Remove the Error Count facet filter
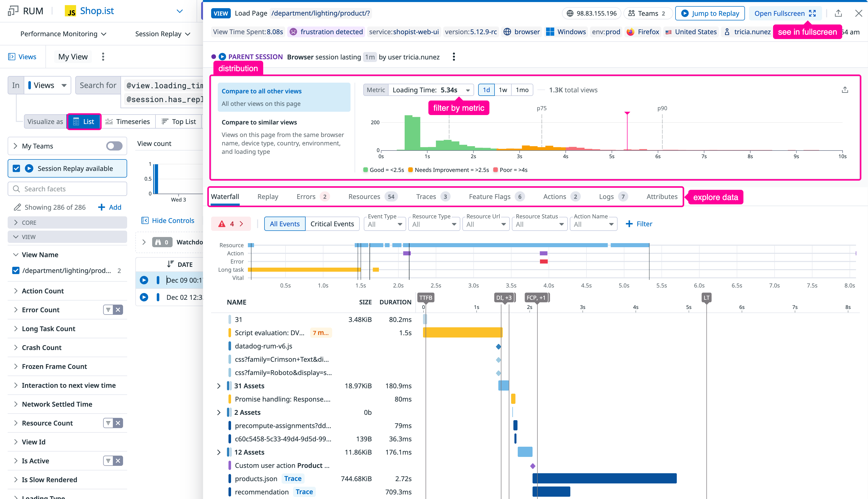Screen dimensions: 868x499 (118, 310)
